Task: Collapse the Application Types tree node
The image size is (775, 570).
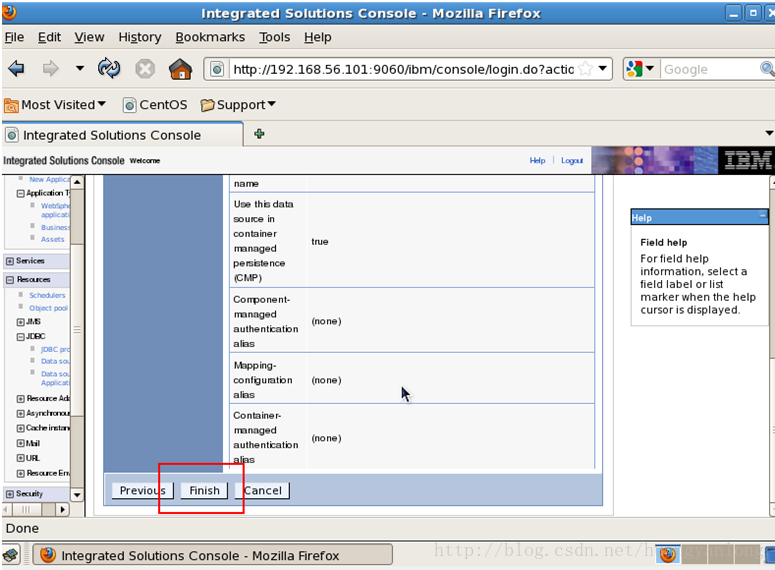Action: (x=20, y=193)
